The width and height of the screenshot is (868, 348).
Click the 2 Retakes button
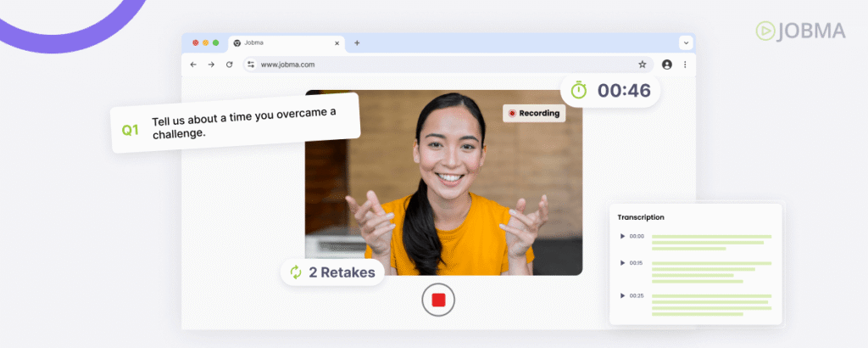pyautogui.click(x=332, y=272)
